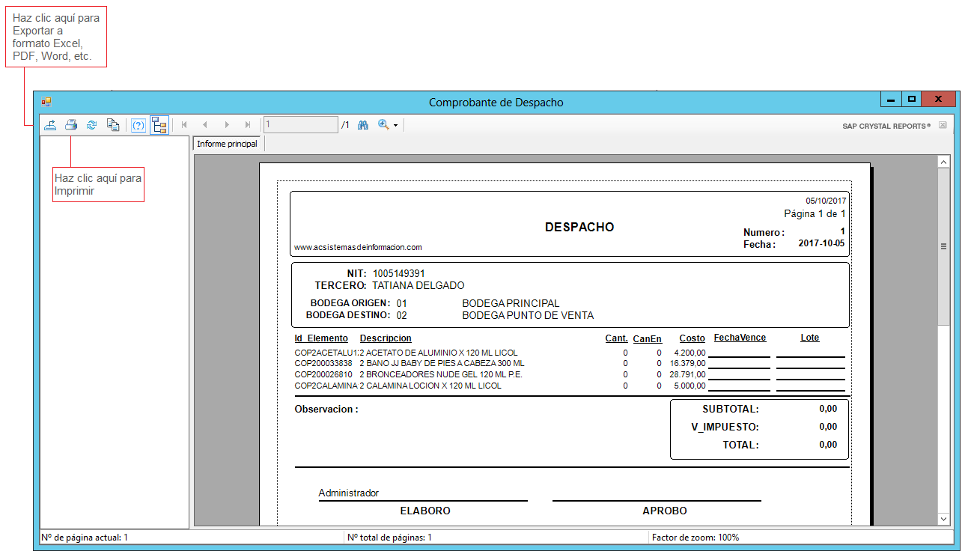Click the page number input field
971x560 pixels.
(x=300, y=125)
